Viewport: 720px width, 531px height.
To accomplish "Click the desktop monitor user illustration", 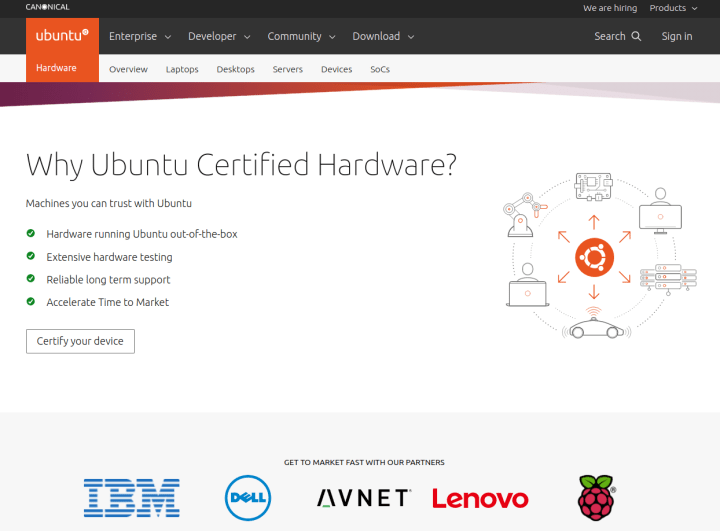I will click(x=660, y=211).
